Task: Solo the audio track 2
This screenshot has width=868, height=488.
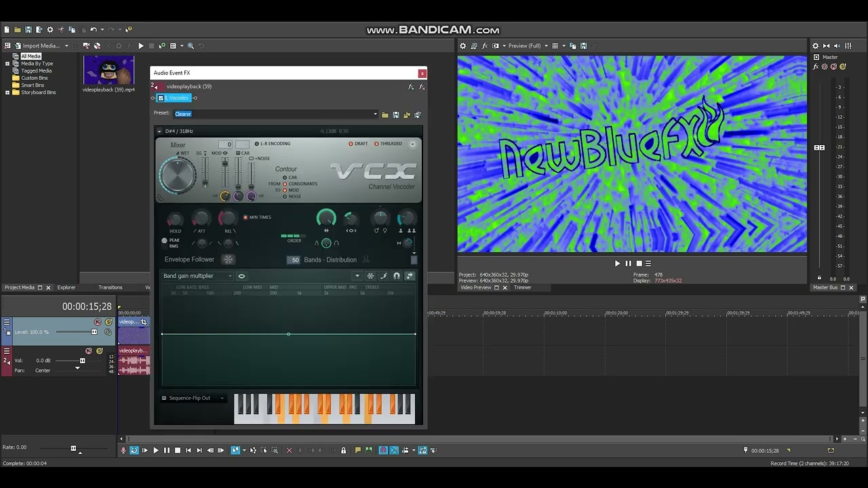Action: coord(99,350)
